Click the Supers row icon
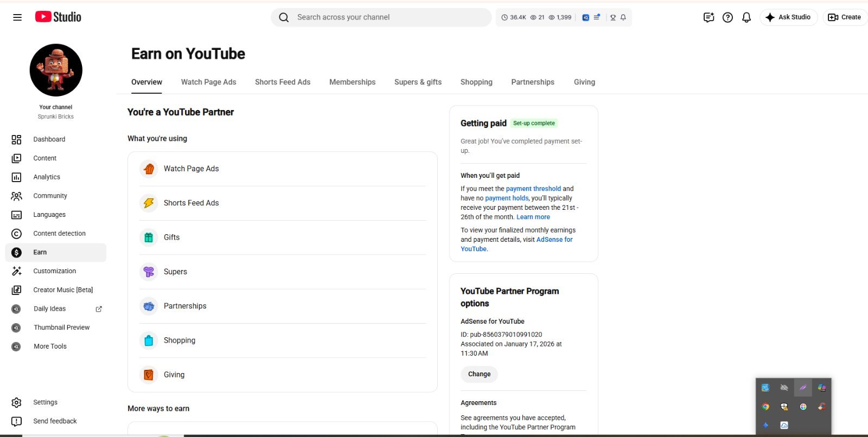The height and width of the screenshot is (437, 868). coord(149,272)
